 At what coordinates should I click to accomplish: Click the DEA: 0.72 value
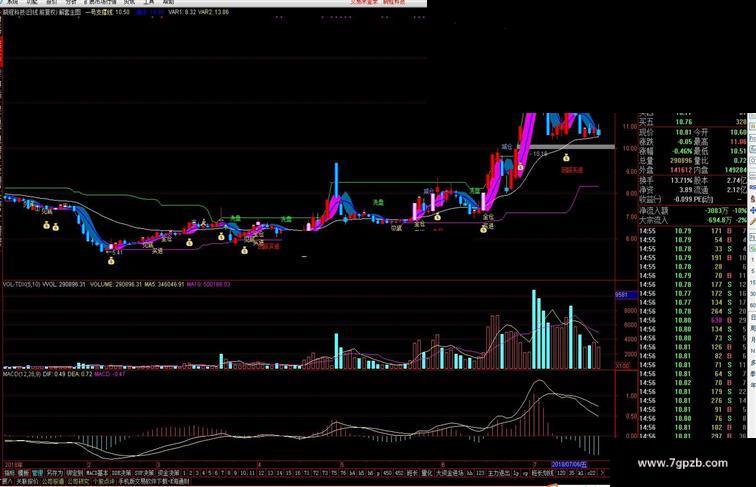[x=80, y=374]
